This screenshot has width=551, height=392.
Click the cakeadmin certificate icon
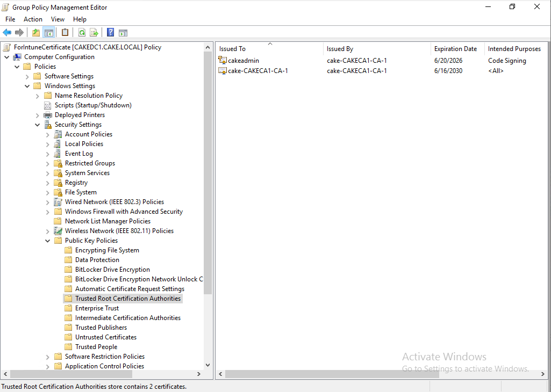[223, 60]
